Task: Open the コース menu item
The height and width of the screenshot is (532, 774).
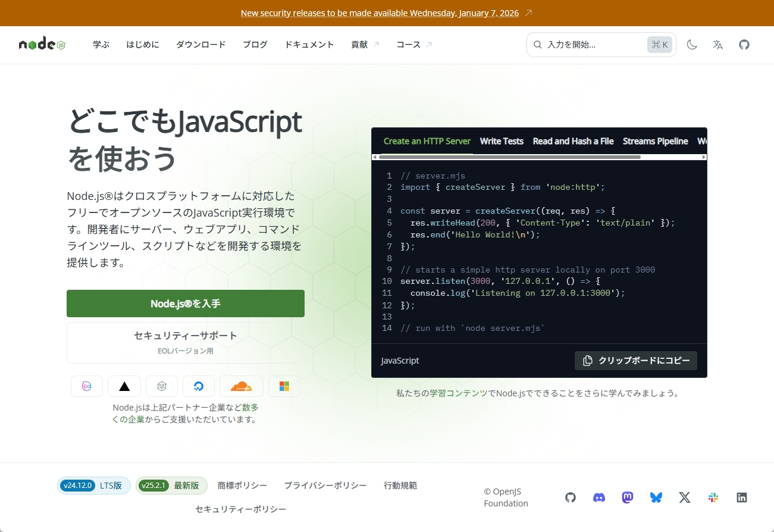Action: click(414, 45)
